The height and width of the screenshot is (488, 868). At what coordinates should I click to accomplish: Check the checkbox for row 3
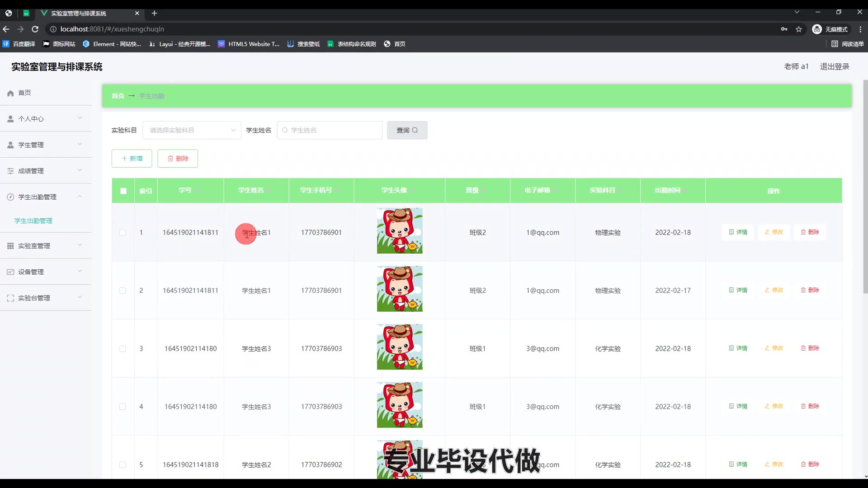coord(123,348)
